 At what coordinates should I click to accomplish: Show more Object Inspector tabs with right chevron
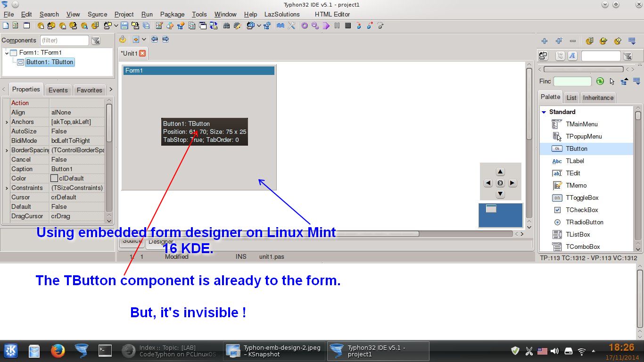(x=111, y=90)
